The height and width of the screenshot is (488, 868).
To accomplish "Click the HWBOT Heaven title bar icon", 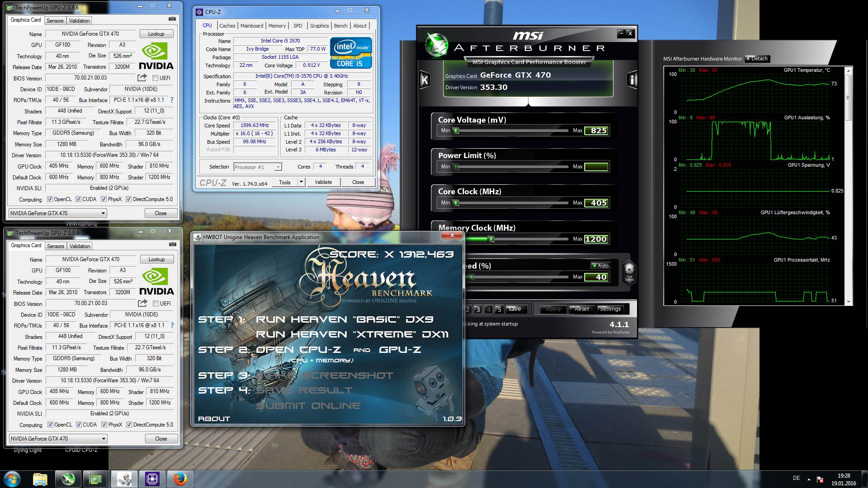I will pyautogui.click(x=198, y=237).
